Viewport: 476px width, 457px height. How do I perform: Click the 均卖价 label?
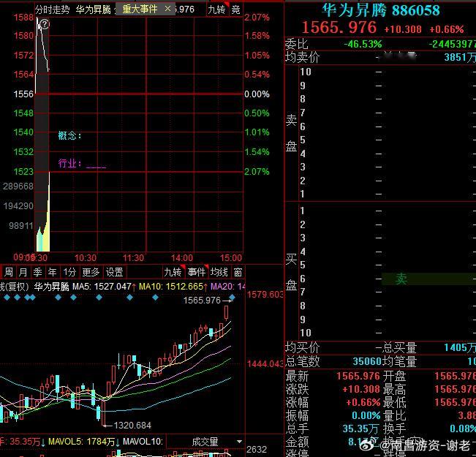[x=303, y=57]
